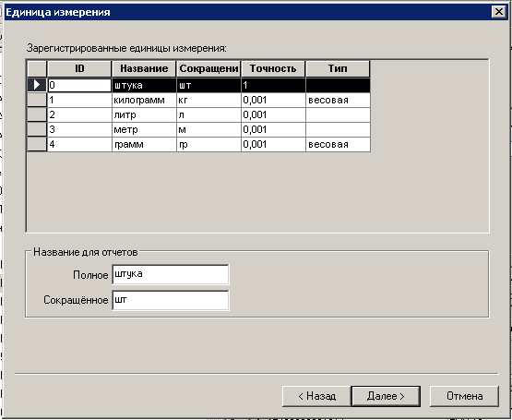
Task: Click the Сокращени column header
Action: click(x=208, y=68)
